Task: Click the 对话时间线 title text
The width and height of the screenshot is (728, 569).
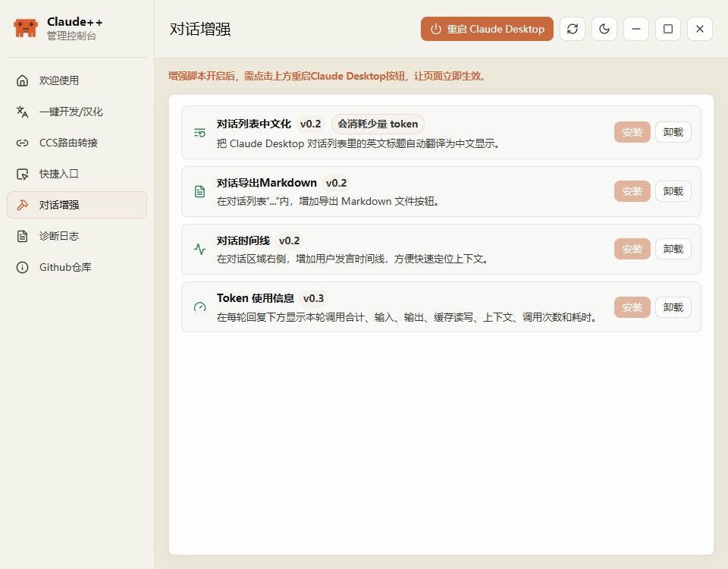Action: tap(243, 240)
